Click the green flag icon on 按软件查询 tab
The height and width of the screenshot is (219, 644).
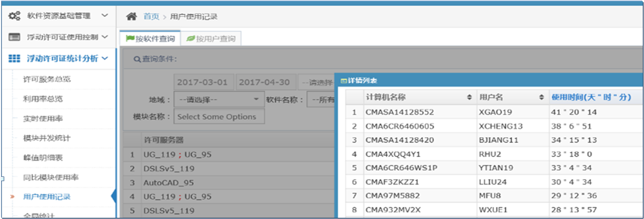coord(130,39)
